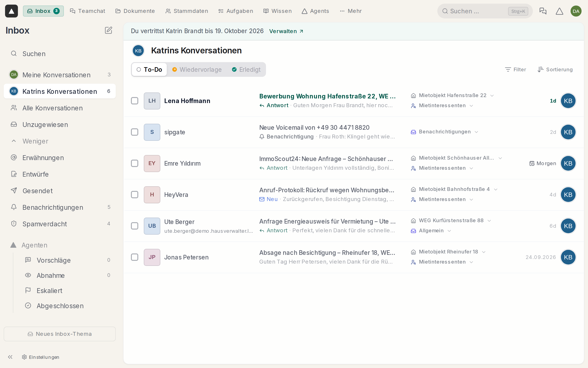Viewport: 588px width, 368px height.
Task: Open the agents triangle icon near avatar
Action: click(559, 11)
